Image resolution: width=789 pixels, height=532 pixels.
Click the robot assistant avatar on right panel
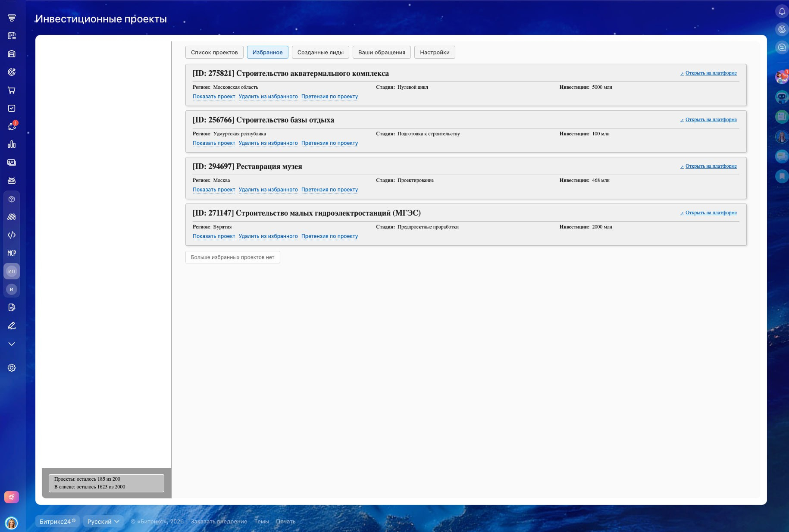click(x=782, y=97)
